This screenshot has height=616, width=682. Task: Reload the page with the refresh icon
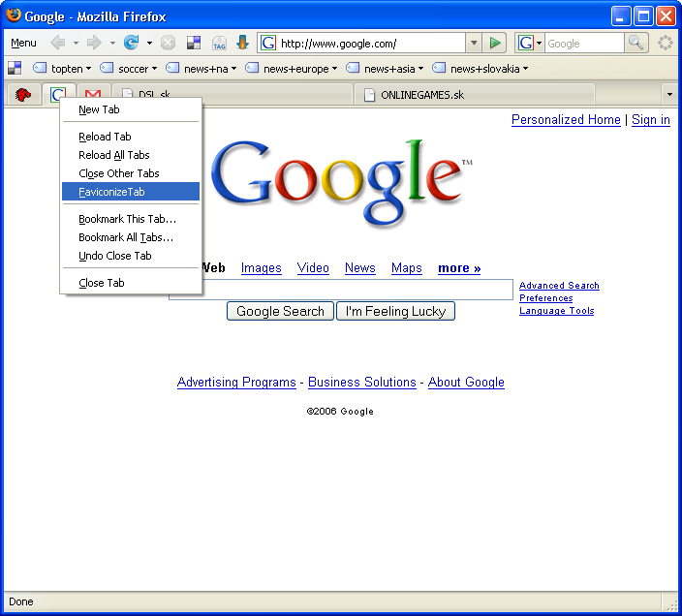pyautogui.click(x=131, y=43)
